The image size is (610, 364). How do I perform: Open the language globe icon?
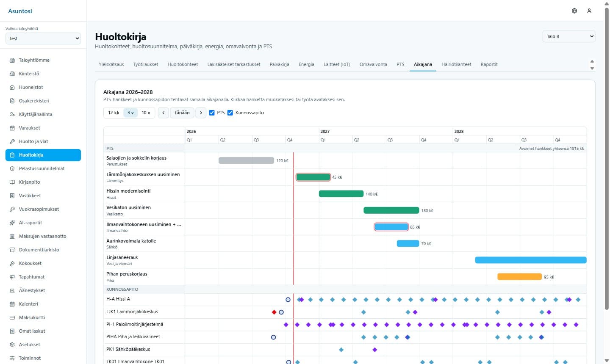click(574, 11)
